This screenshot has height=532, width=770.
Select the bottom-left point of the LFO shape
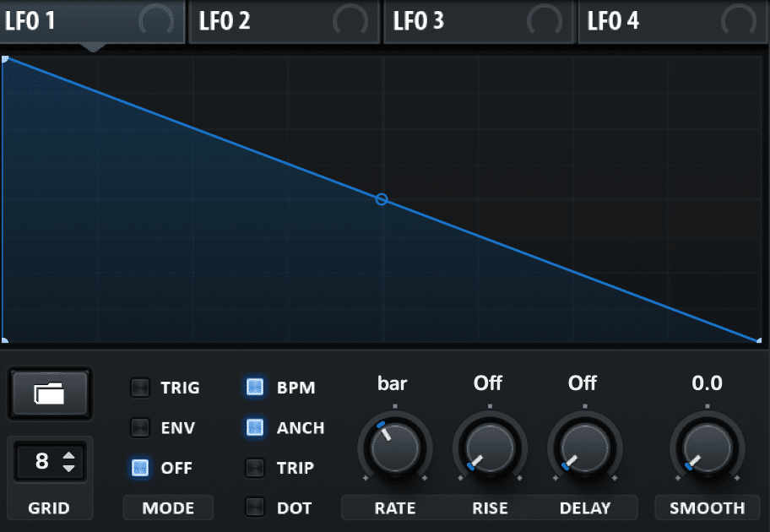pos(5,340)
